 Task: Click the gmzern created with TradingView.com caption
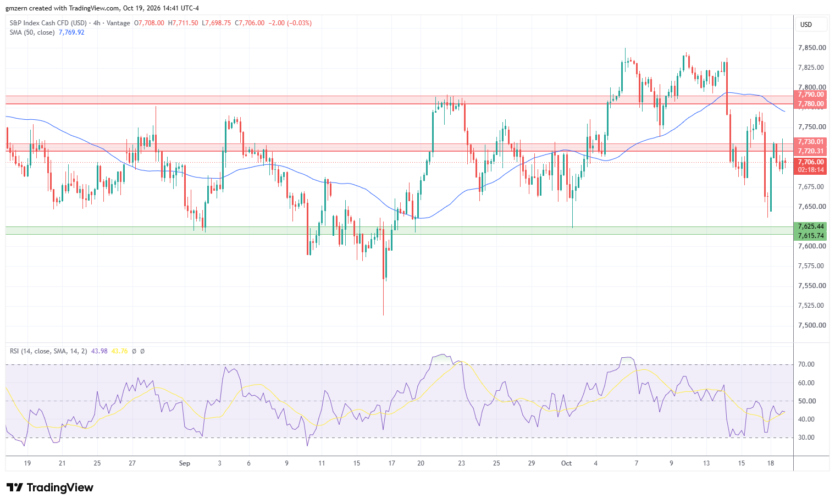pyautogui.click(x=102, y=8)
